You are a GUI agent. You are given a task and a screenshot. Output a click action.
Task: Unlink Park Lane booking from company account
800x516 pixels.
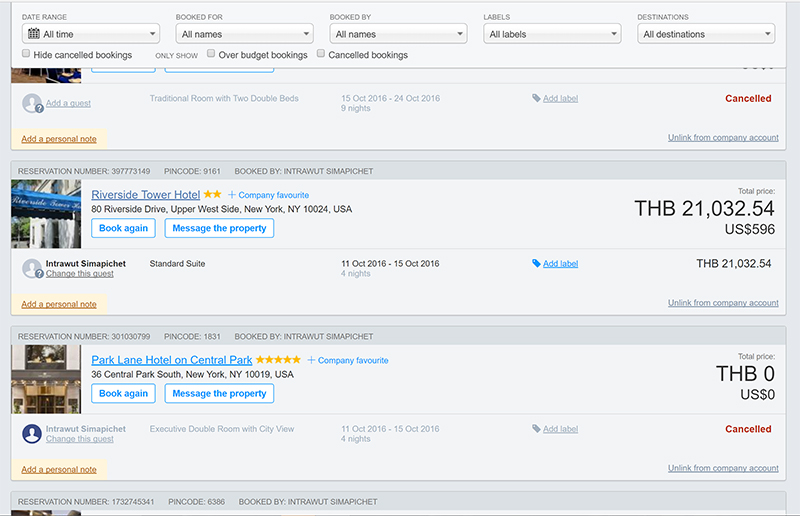pos(723,468)
